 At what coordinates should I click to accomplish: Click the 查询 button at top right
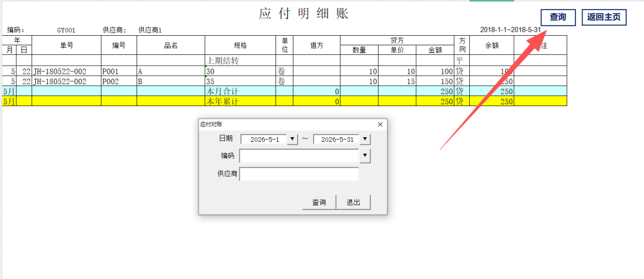[x=558, y=17]
